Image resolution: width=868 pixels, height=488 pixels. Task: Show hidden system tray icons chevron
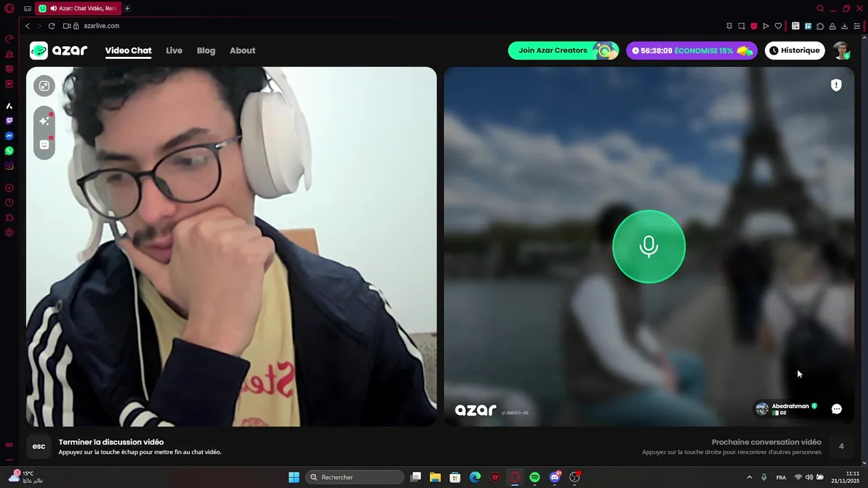click(x=749, y=477)
